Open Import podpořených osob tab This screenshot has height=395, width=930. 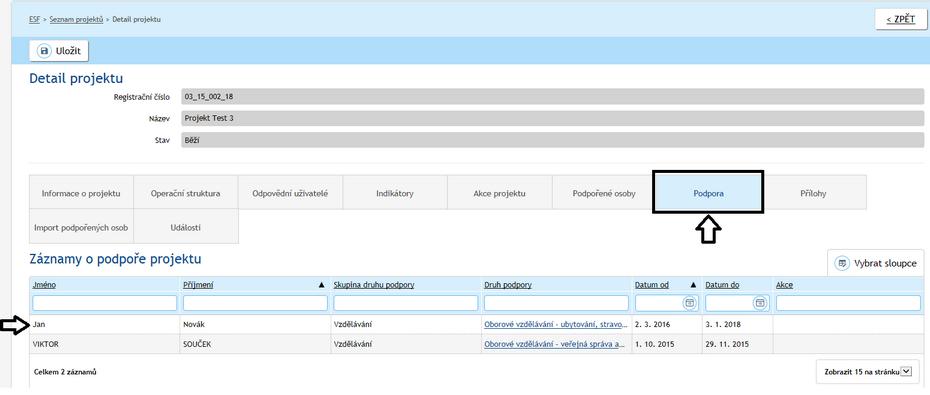pyautogui.click(x=81, y=227)
